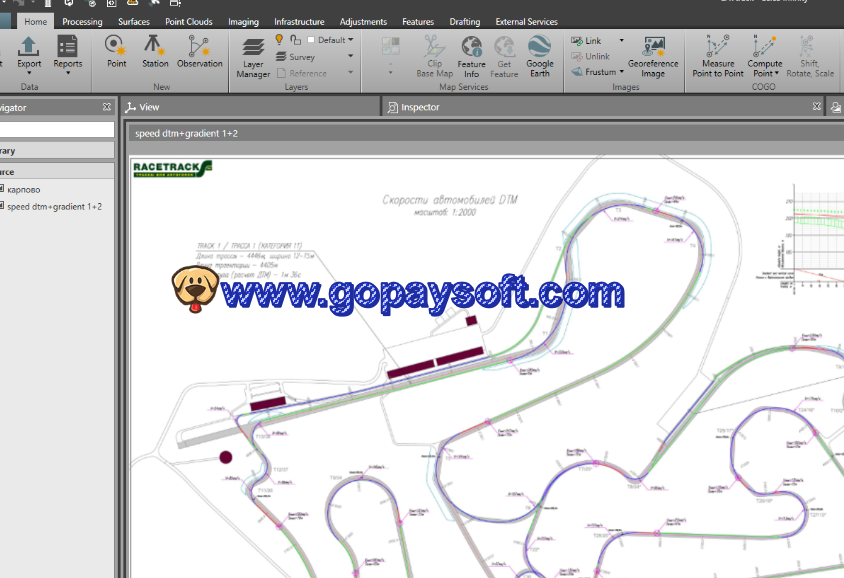Open the Compute Point dropdown

(765, 73)
